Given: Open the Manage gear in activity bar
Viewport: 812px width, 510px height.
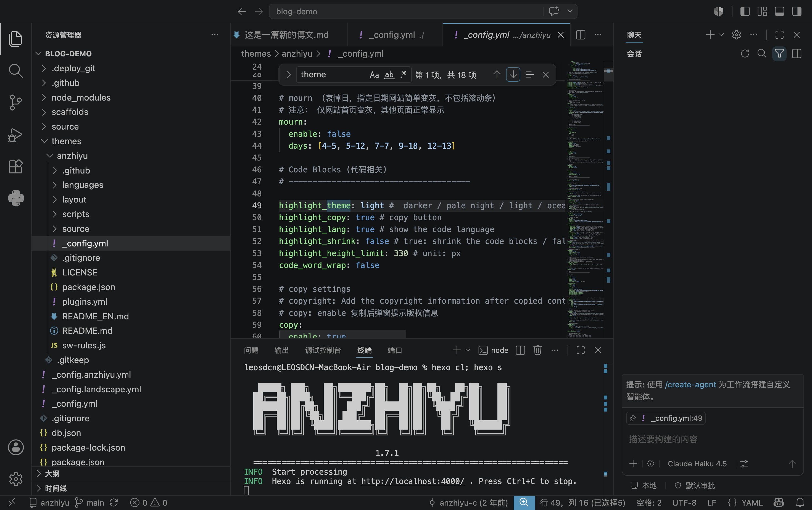Looking at the screenshot, I should pyautogui.click(x=15, y=479).
